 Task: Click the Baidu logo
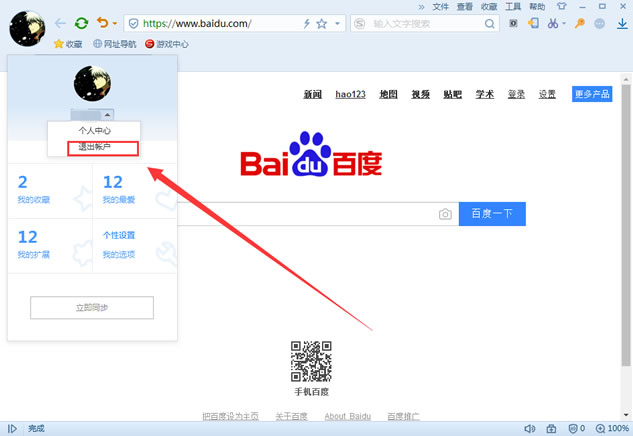tap(311, 155)
